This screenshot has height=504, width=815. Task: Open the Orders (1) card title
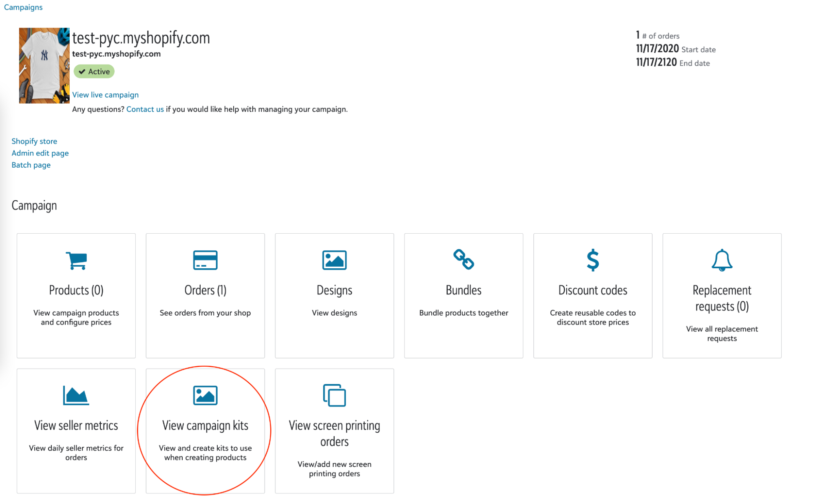click(205, 290)
